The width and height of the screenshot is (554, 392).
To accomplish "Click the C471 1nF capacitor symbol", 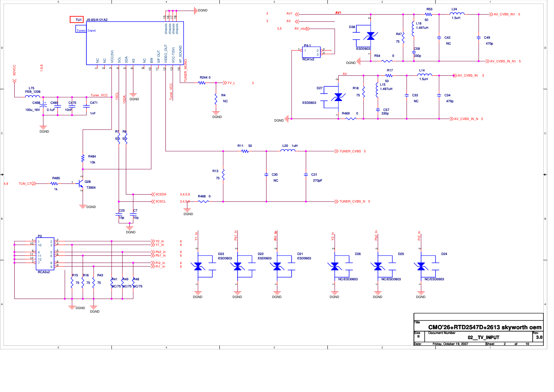I will click(86, 106).
